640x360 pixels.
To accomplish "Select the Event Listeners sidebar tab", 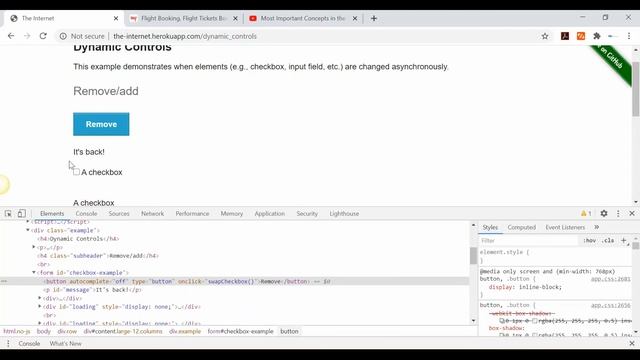I will tap(565, 227).
